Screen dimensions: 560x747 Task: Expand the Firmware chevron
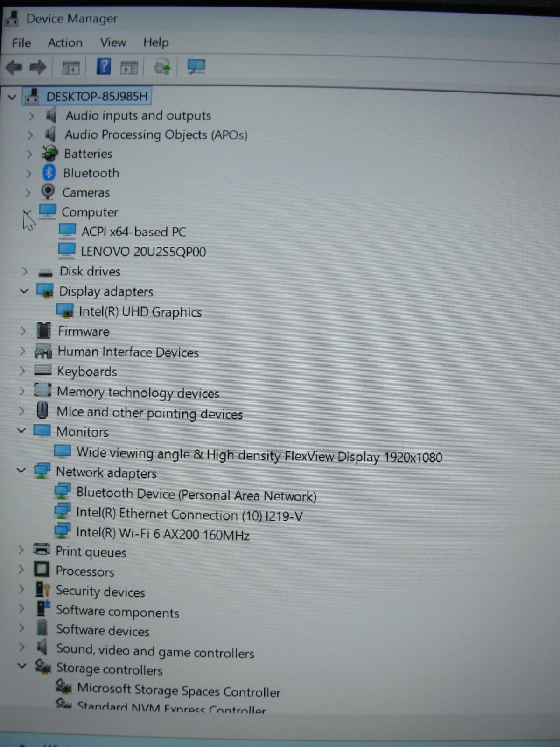click(23, 331)
